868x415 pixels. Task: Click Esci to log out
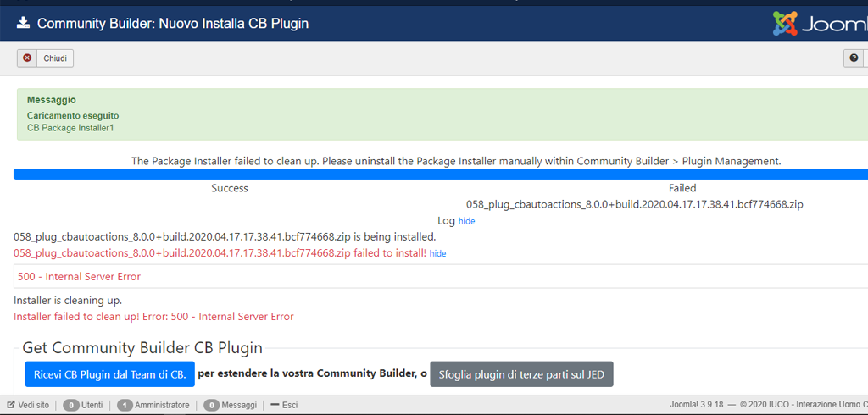pyautogui.click(x=284, y=405)
